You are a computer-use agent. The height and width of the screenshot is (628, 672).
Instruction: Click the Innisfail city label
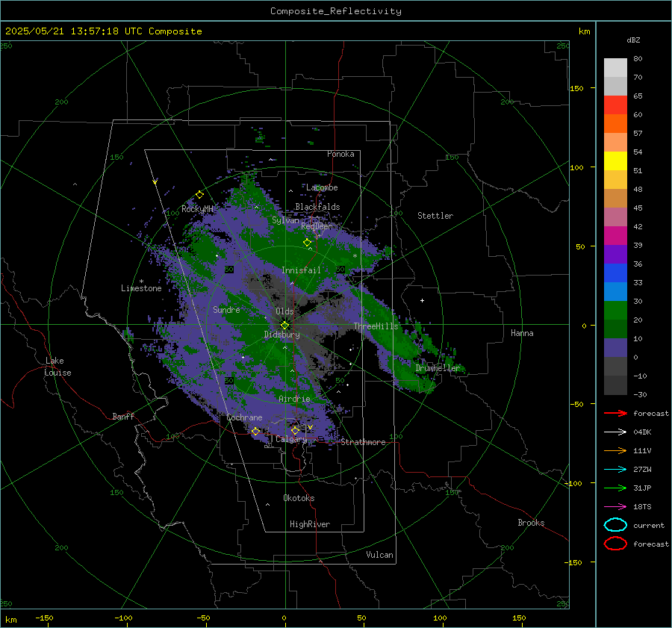tap(301, 270)
